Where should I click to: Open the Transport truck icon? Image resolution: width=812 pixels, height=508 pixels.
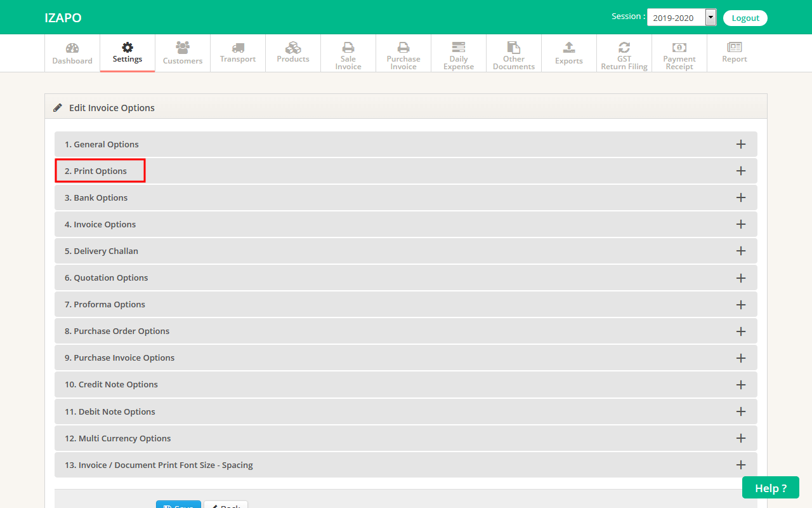point(238,48)
